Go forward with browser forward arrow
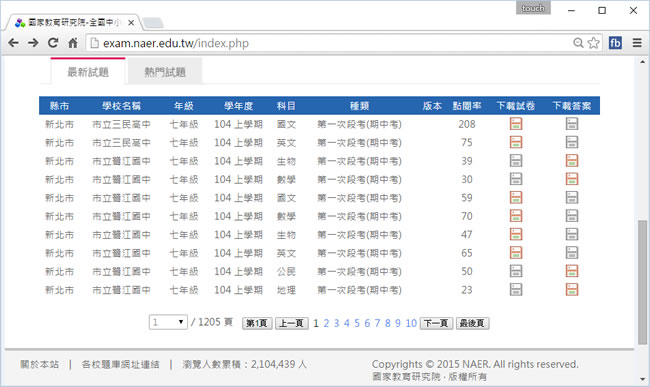 pyautogui.click(x=33, y=43)
